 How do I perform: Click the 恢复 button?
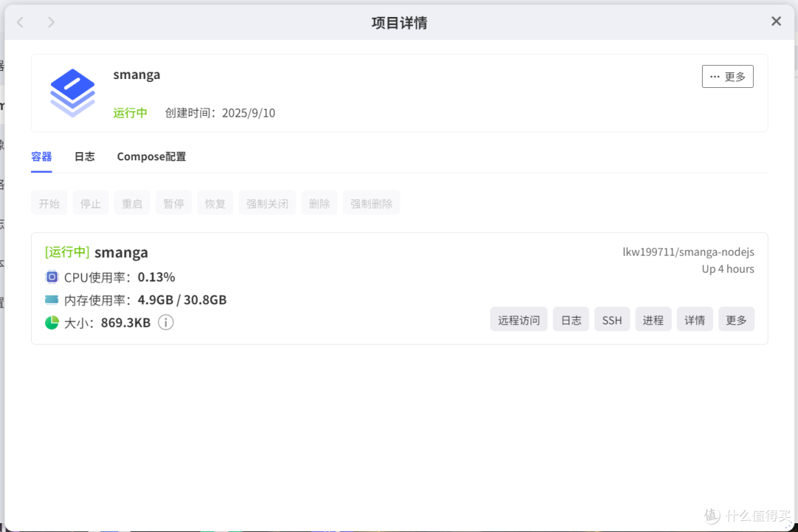coord(215,203)
